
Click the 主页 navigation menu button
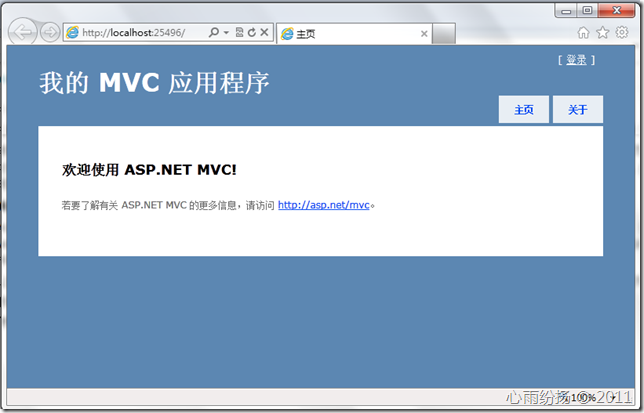[x=523, y=110]
